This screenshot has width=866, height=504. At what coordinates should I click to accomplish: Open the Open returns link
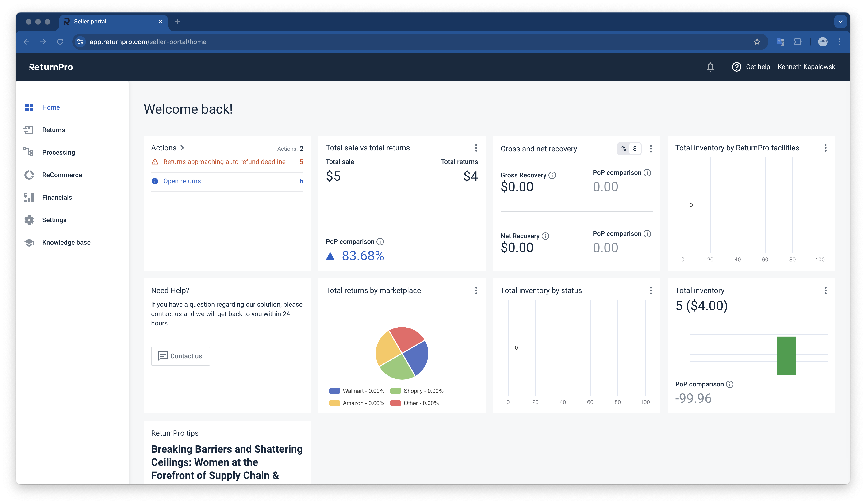coord(182,181)
